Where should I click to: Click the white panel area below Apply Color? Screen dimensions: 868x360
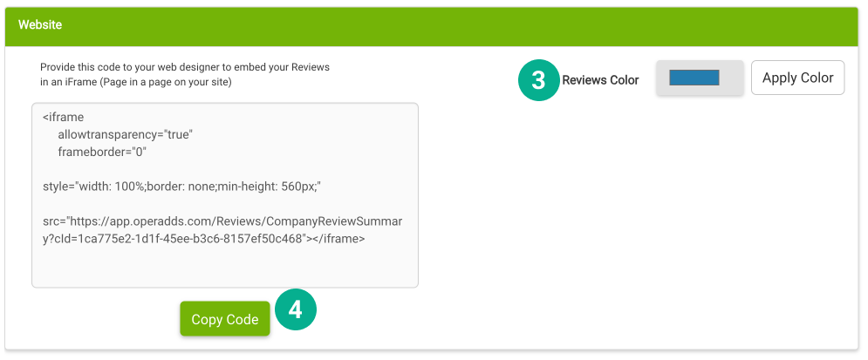pyautogui.click(x=698, y=218)
